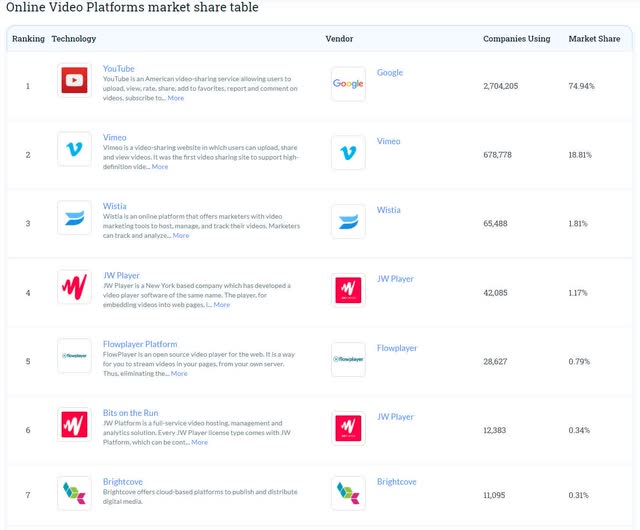Image resolution: width=640 pixels, height=530 pixels.
Task: Open the Vimeo technology title link
Action: 115,138
